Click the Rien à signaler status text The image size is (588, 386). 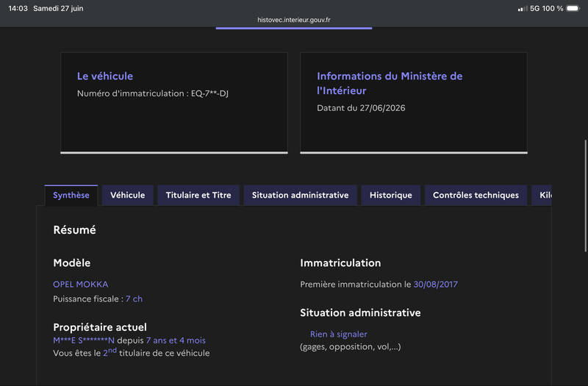pyautogui.click(x=339, y=335)
